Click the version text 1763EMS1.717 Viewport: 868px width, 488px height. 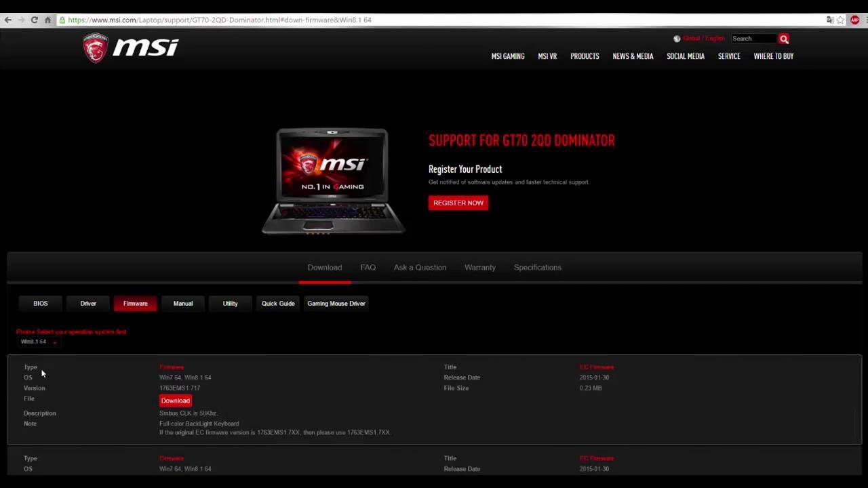click(x=180, y=388)
